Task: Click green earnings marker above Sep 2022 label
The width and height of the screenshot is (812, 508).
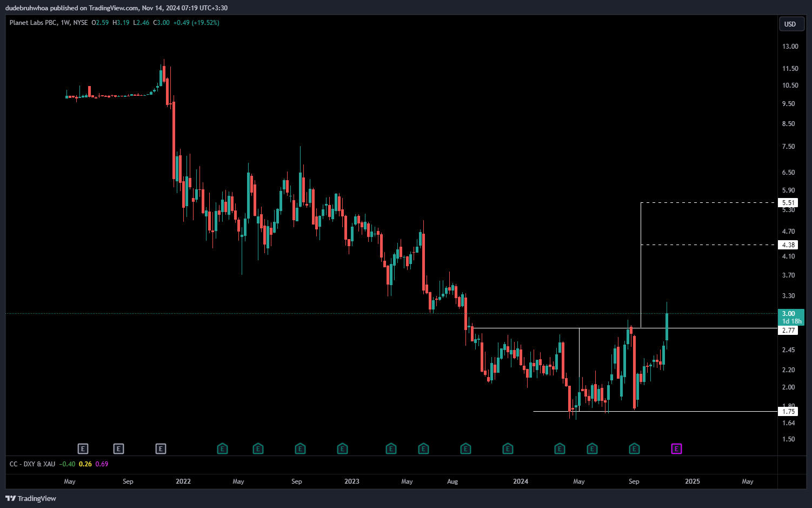Action: pos(300,448)
